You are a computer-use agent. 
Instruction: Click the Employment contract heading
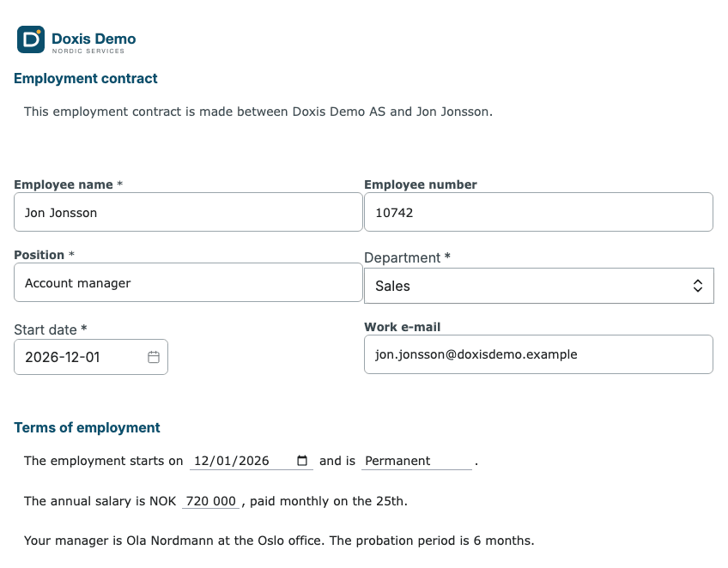click(86, 78)
